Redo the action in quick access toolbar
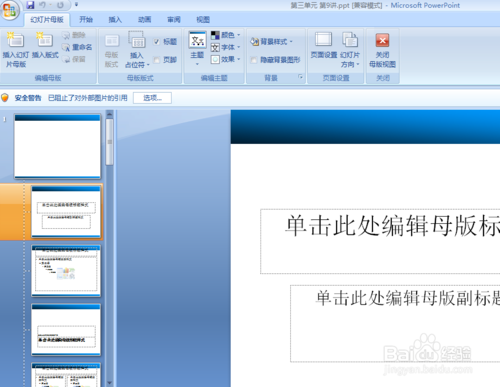Screen dimensions: 500x387 point(60,5)
